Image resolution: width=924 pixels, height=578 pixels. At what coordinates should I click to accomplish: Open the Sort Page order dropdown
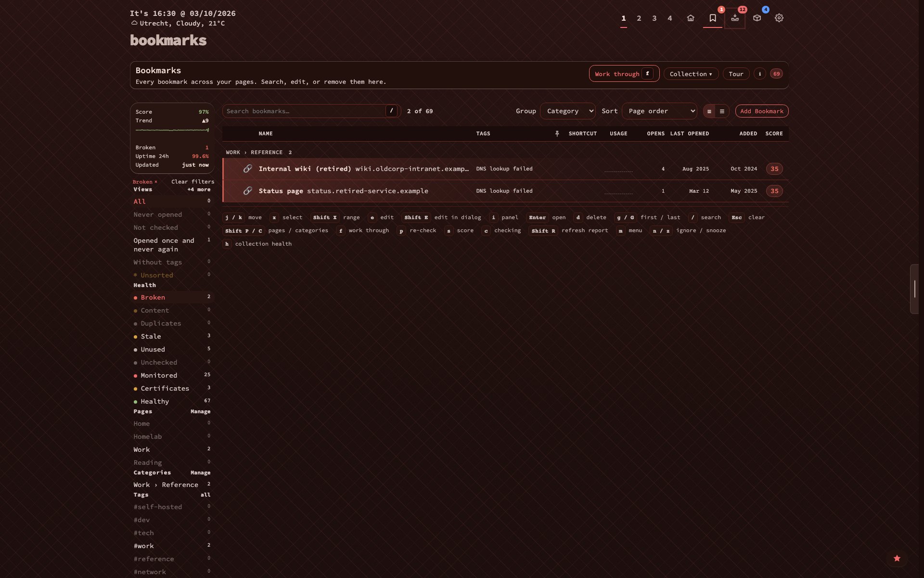(x=659, y=111)
